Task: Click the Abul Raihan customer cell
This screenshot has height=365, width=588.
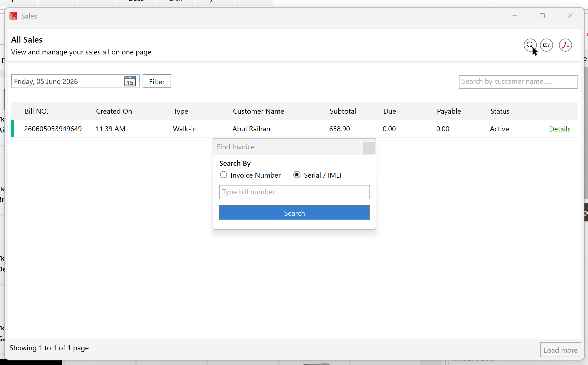Action: pos(251,129)
